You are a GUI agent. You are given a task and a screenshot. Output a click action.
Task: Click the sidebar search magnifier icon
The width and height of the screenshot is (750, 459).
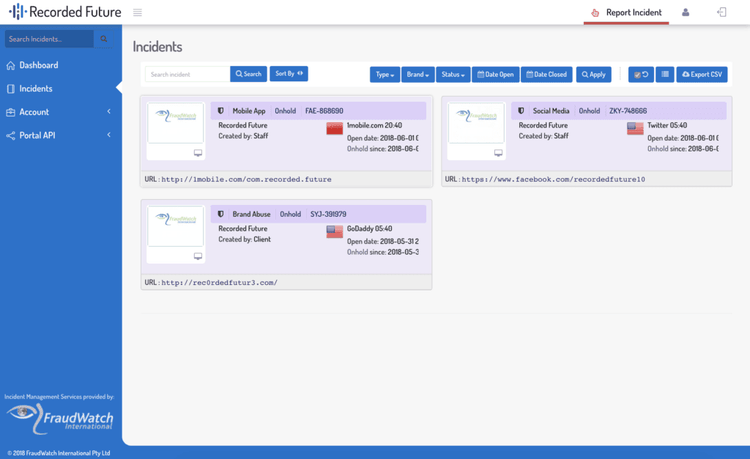pos(103,39)
